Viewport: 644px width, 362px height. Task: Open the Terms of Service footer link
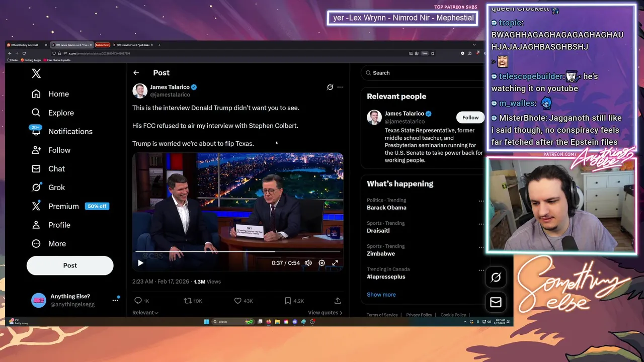(x=382, y=315)
